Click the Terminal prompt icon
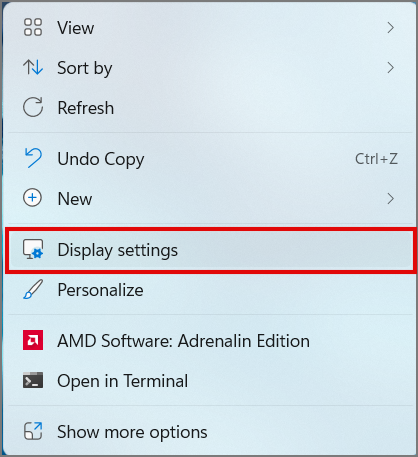Screen dimensions: 418x457 (x=33, y=380)
